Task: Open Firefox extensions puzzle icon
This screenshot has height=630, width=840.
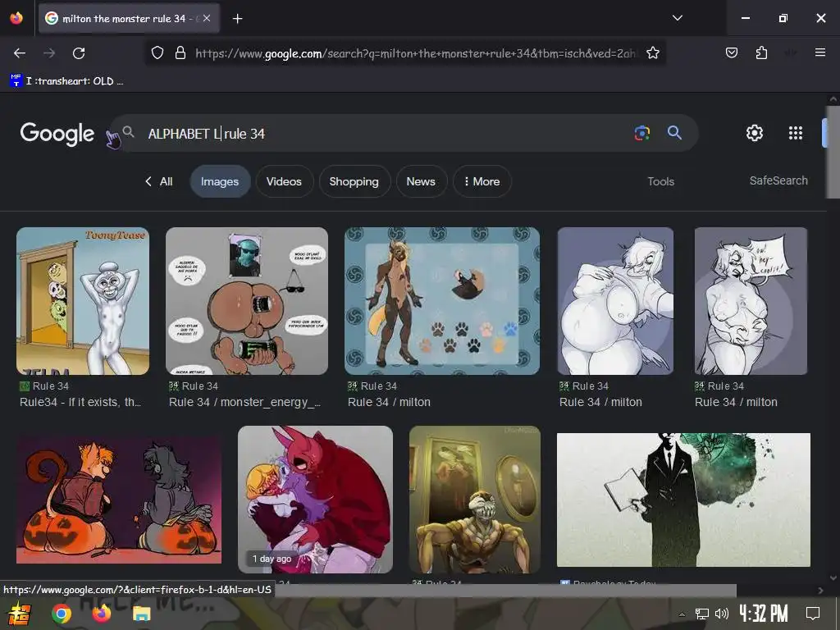Action: (761, 53)
